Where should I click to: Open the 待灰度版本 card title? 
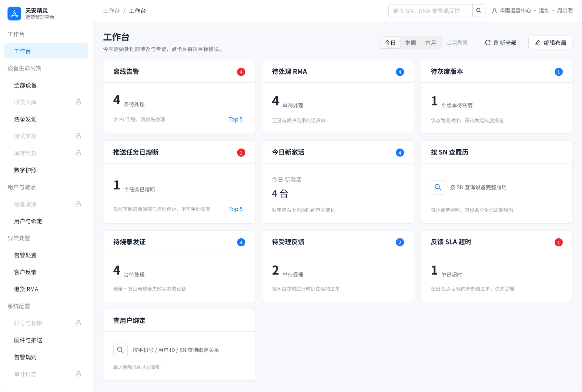(x=447, y=71)
